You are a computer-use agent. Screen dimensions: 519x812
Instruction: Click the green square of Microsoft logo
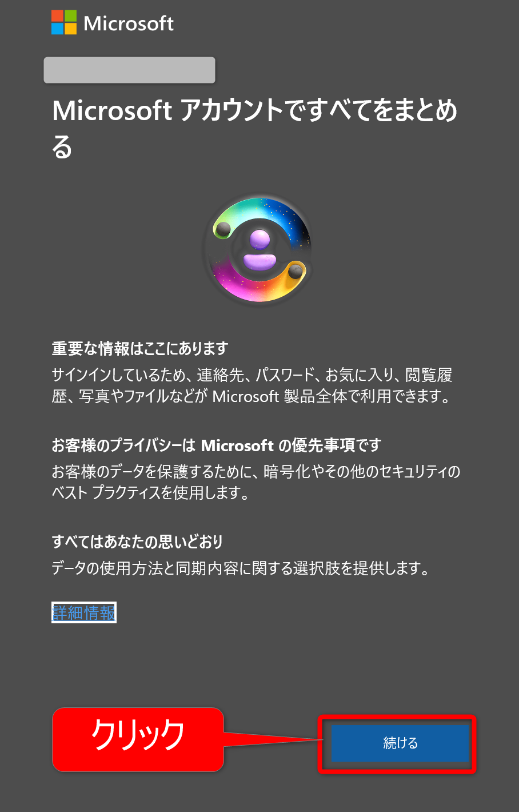pyautogui.click(x=70, y=16)
